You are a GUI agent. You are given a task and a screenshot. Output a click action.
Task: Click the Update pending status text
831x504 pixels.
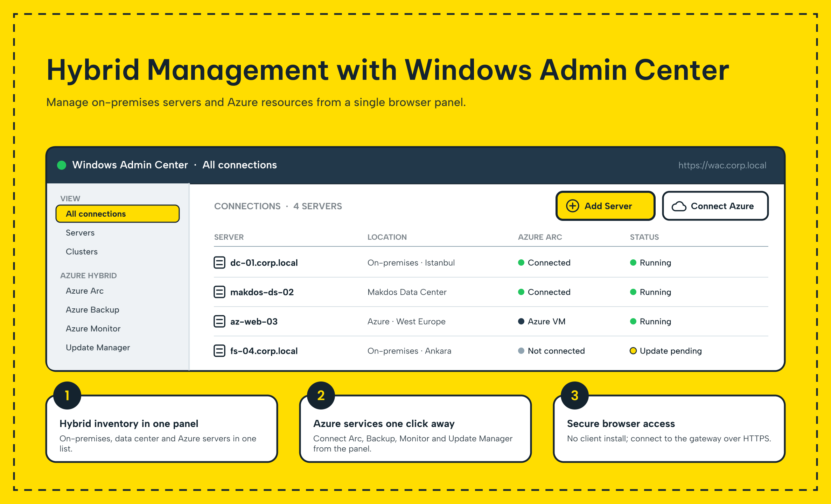coord(671,351)
